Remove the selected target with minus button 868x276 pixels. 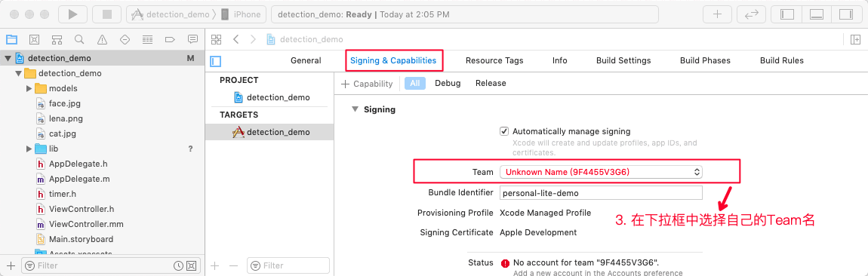click(233, 265)
